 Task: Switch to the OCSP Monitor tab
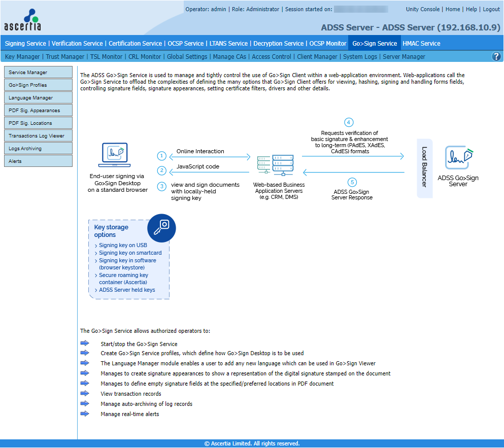pos(328,44)
